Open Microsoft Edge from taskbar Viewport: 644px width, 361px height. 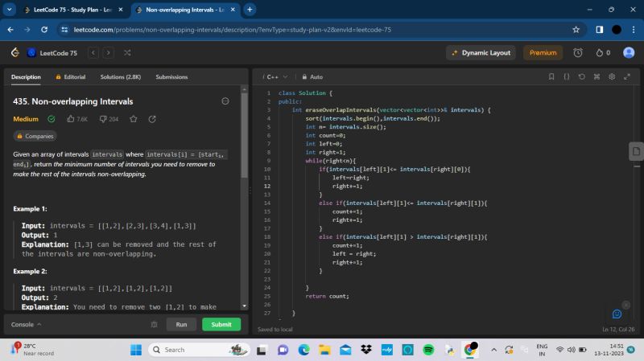304,350
